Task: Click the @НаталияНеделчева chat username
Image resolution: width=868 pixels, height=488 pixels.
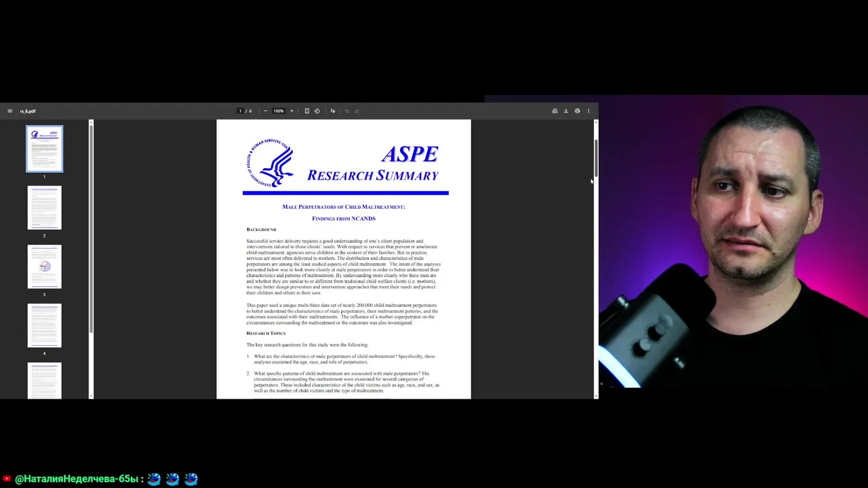Action: tap(77, 479)
